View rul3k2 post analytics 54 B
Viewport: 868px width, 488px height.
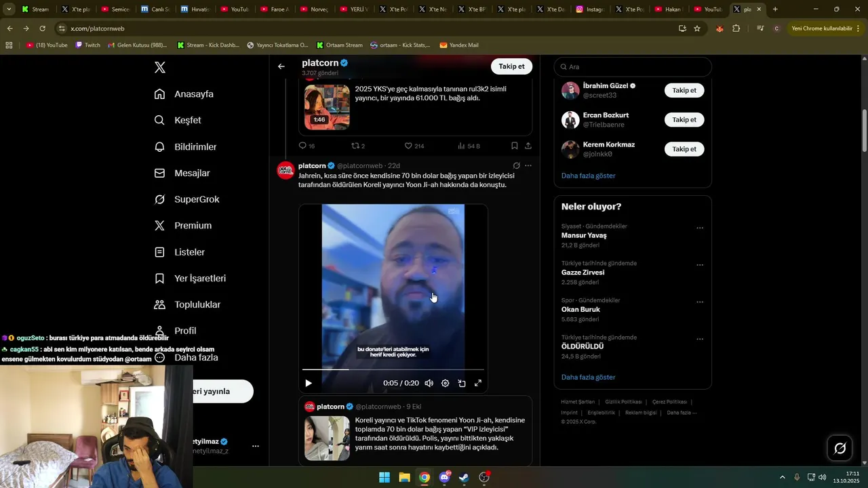click(x=469, y=146)
